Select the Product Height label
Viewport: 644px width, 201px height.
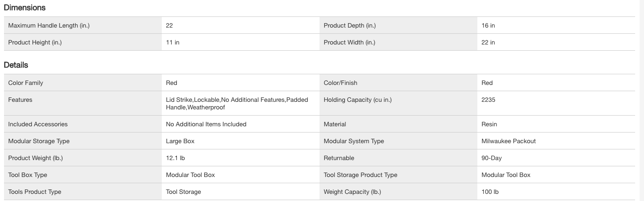tap(35, 43)
